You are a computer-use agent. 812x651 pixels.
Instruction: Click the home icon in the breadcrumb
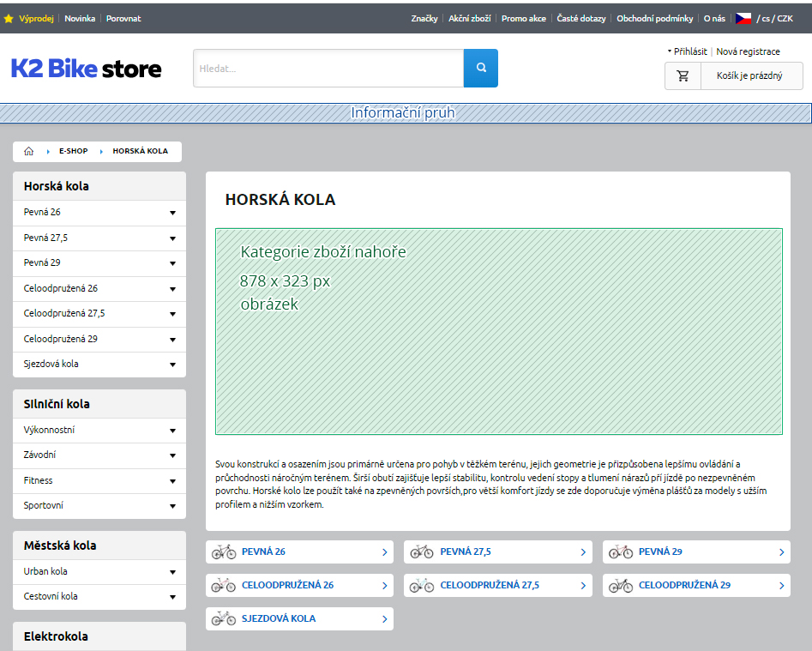pos(28,151)
